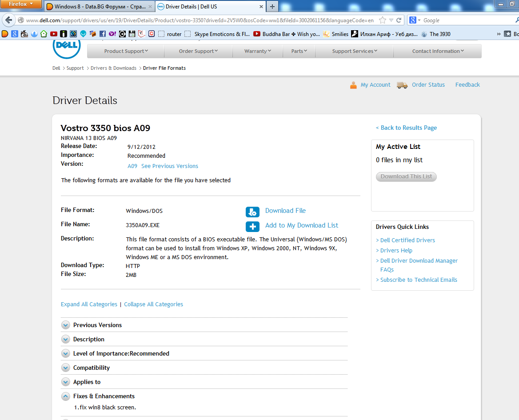Screen dimensions: 519x420
Task: Click the My Account person icon
Action: [354, 85]
